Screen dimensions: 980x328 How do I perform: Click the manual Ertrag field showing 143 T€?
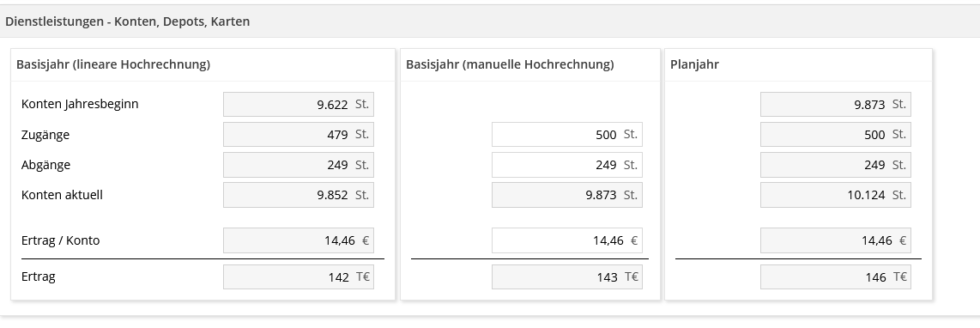567,276
